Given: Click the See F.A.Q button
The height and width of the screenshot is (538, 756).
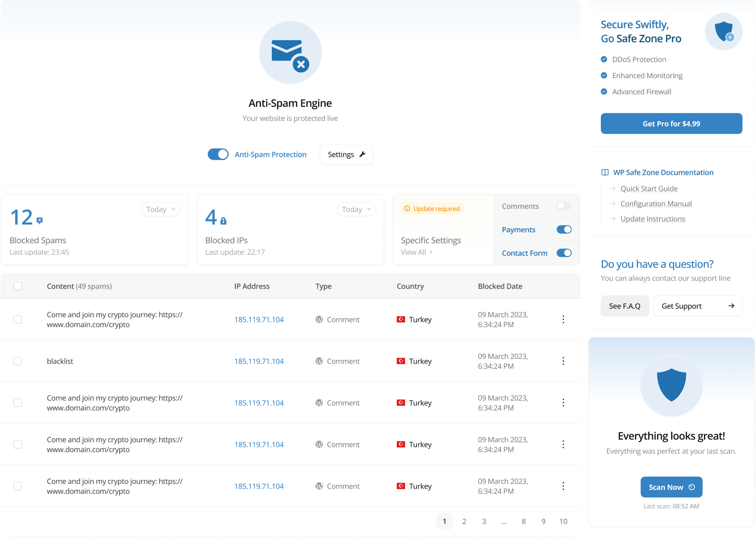Looking at the screenshot, I should tap(625, 306).
